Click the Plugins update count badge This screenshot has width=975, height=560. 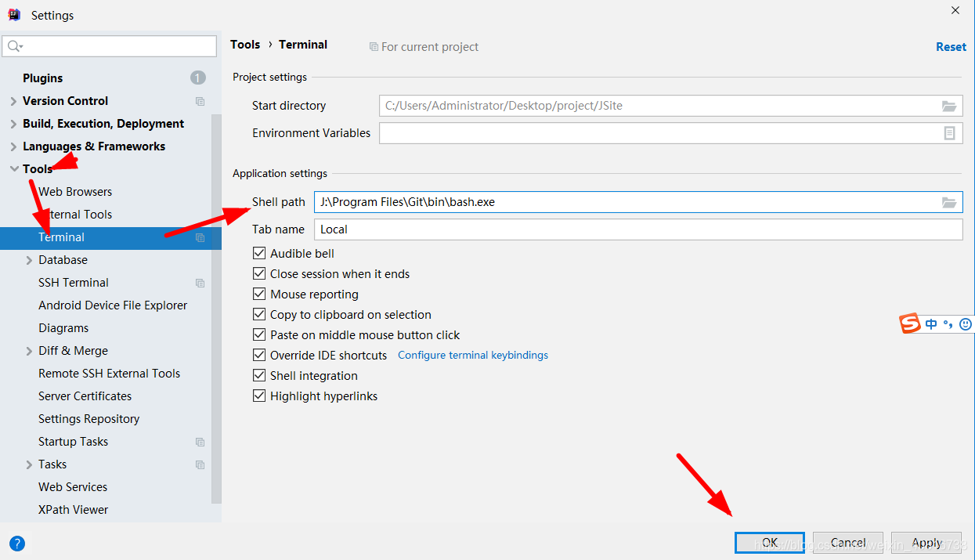[x=198, y=78]
